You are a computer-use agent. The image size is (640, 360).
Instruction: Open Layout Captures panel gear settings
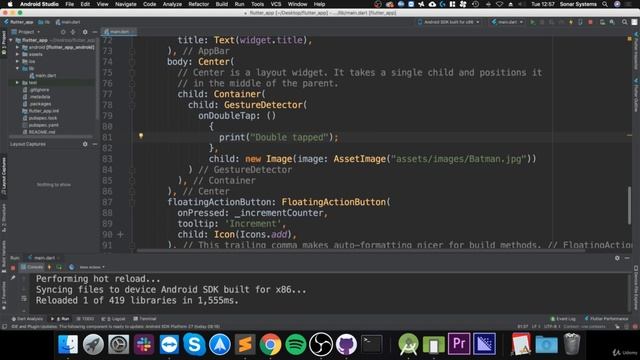[x=85, y=144]
